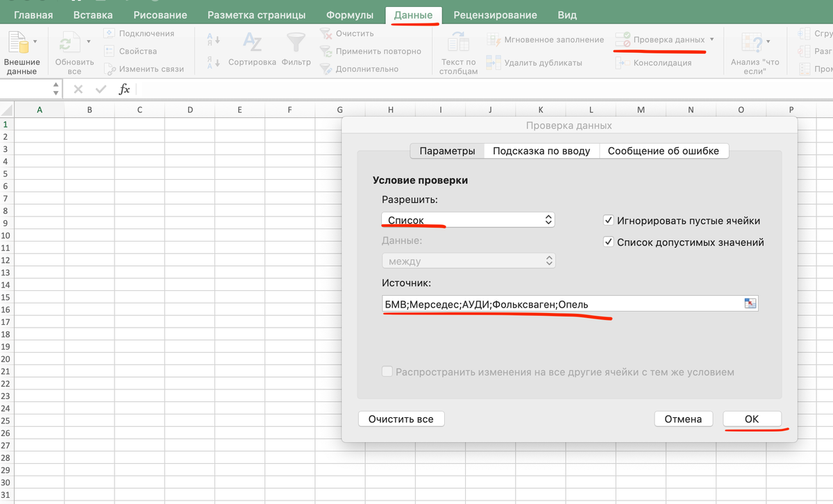Switch to Рецензирование ribbon tab

click(495, 15)
